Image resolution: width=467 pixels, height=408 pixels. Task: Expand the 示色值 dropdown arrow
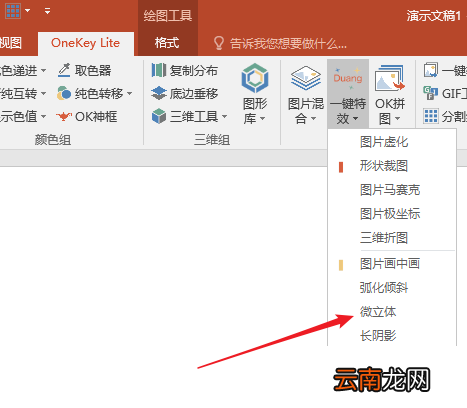(43, 117)
